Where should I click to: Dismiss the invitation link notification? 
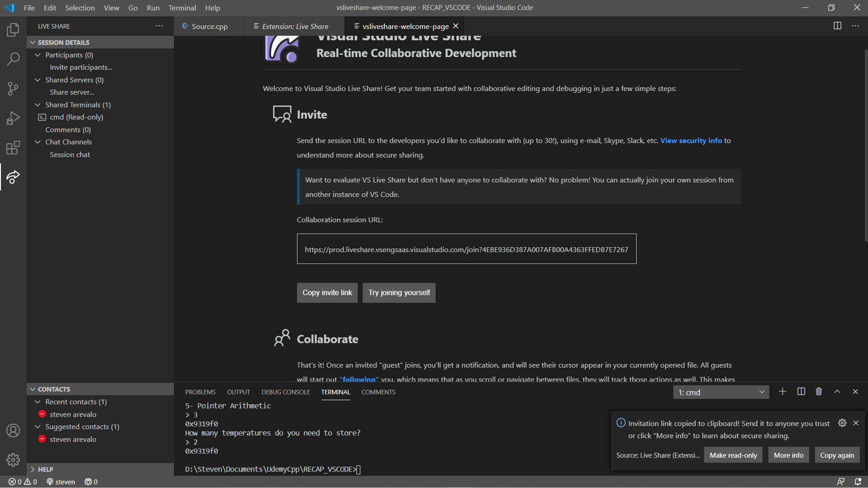[x=855, y=423]
